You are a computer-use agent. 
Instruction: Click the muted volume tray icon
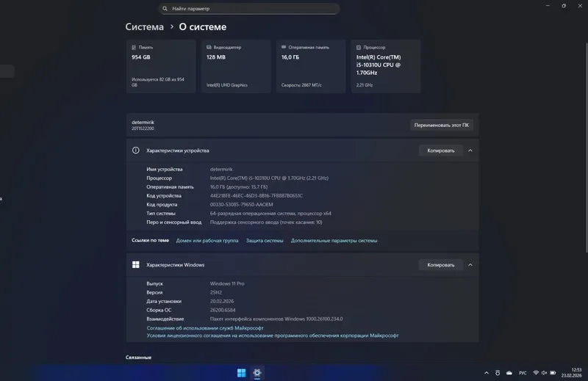pos(544,373)
